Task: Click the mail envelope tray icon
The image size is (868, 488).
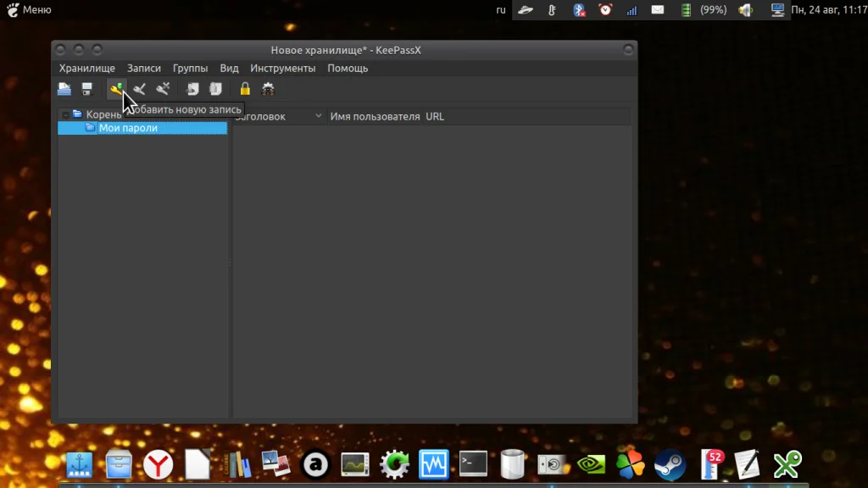Action: coord(658,9)
